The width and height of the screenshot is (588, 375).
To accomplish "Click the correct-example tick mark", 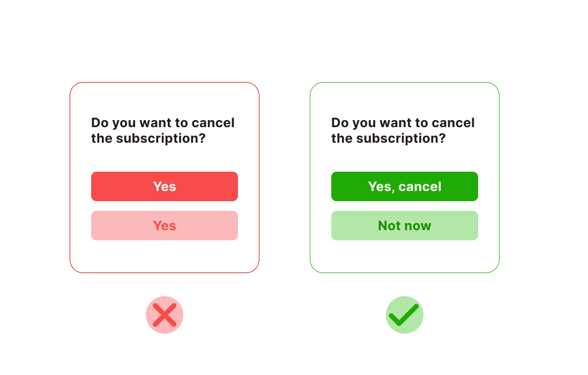I will 404,315.
